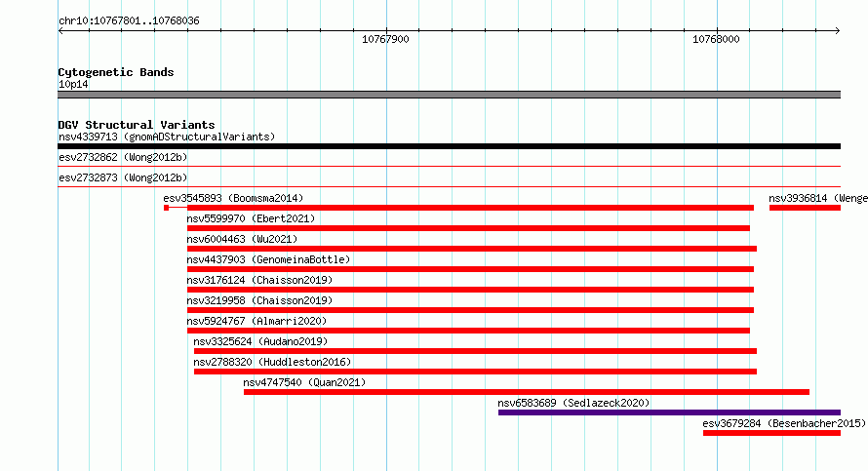Click the Besenbacher2015 esv3679284 red bar
Image resolution: width=868 pixels, height=471 pixels.
pos(771,433)
